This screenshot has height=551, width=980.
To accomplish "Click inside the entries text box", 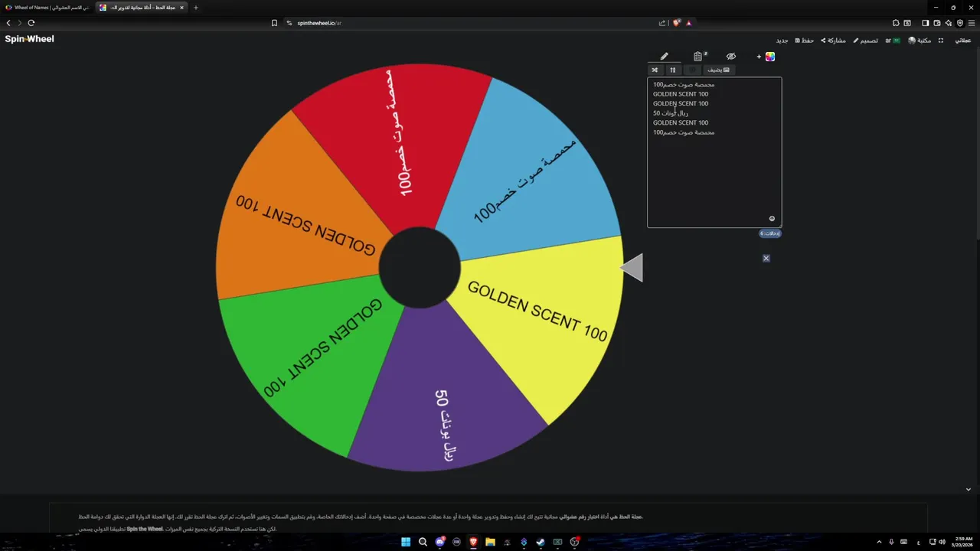I will (714, 152).
